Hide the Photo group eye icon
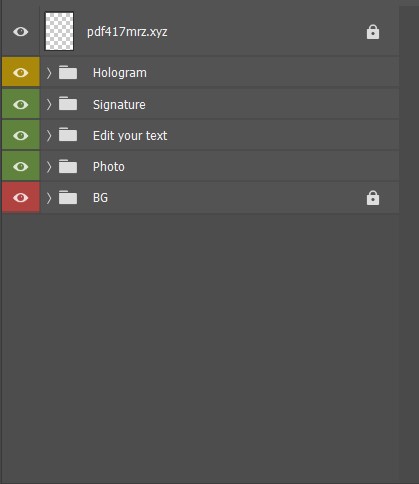The image size is (419, 484). tap(21, 166)
